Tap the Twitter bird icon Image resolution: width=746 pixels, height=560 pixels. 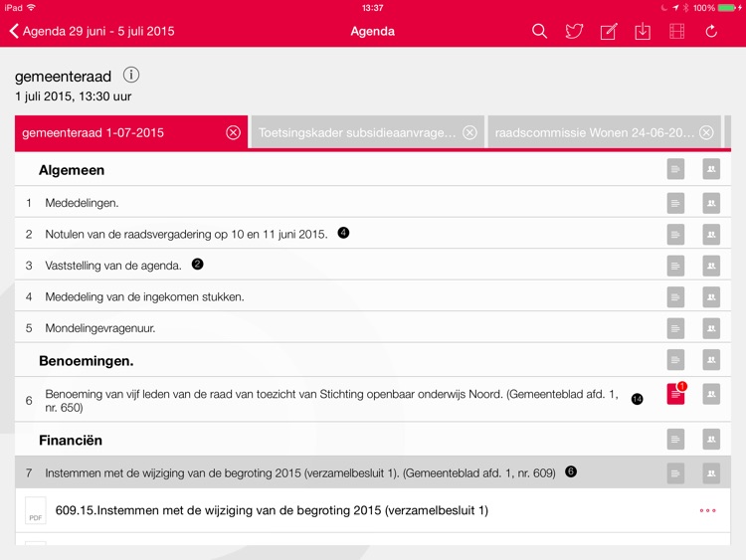click(574, 31)
